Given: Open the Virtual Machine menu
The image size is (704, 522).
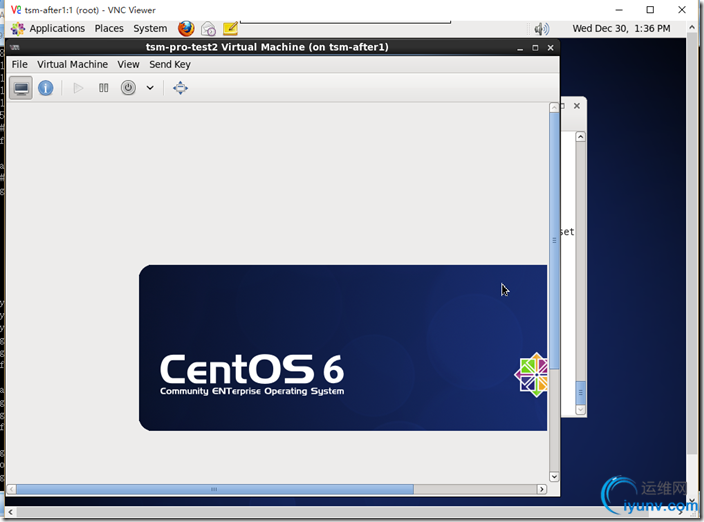Looking at the screenshot, I should (72, 64).
